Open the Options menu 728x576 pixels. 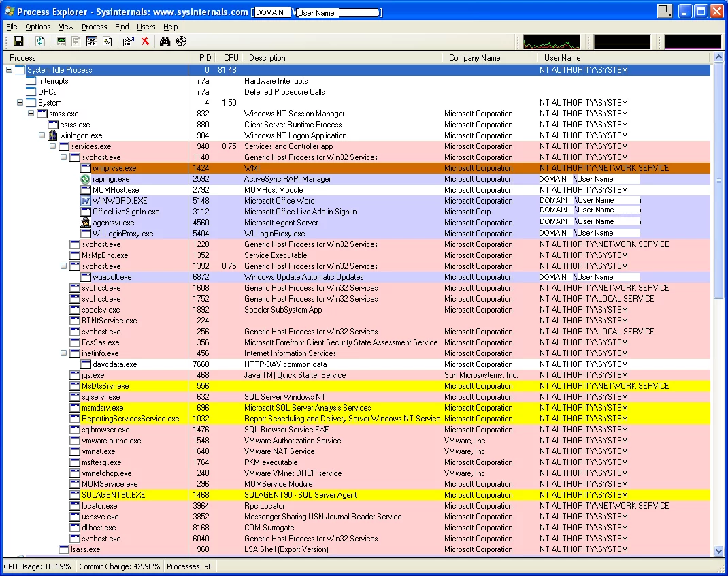pos(38,27)
